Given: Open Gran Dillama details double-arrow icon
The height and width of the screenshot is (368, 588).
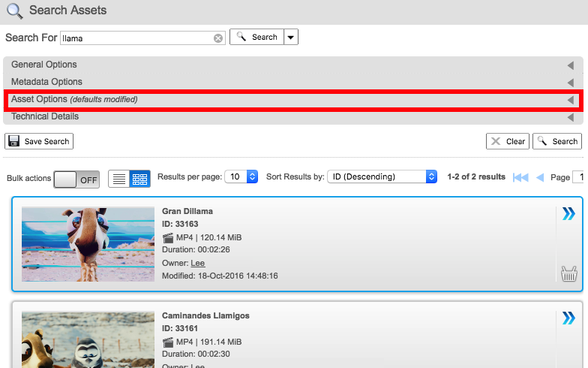Looking at the screenshot, I should coord(568,214).
